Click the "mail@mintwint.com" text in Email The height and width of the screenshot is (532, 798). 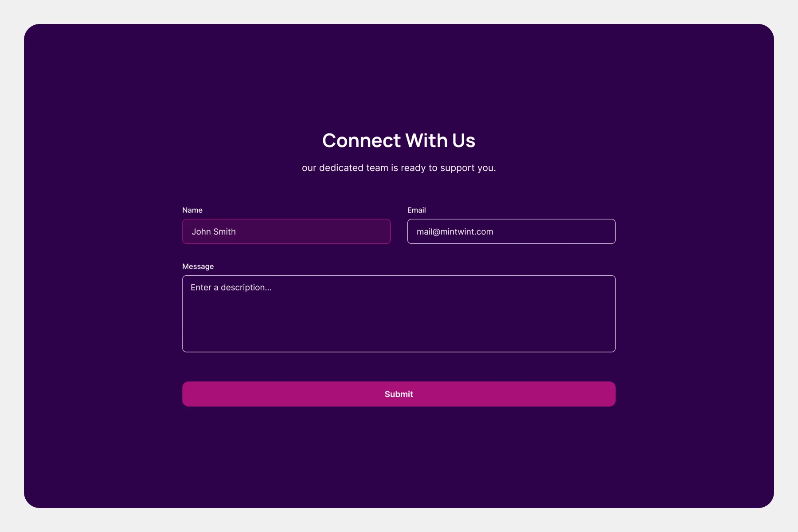pos(455,232)
